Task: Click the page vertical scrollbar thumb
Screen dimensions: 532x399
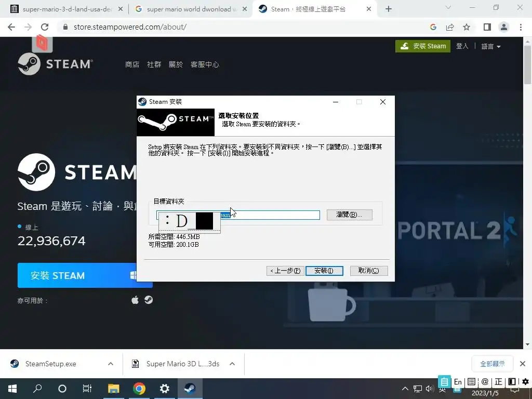Action: click(527, 65)
